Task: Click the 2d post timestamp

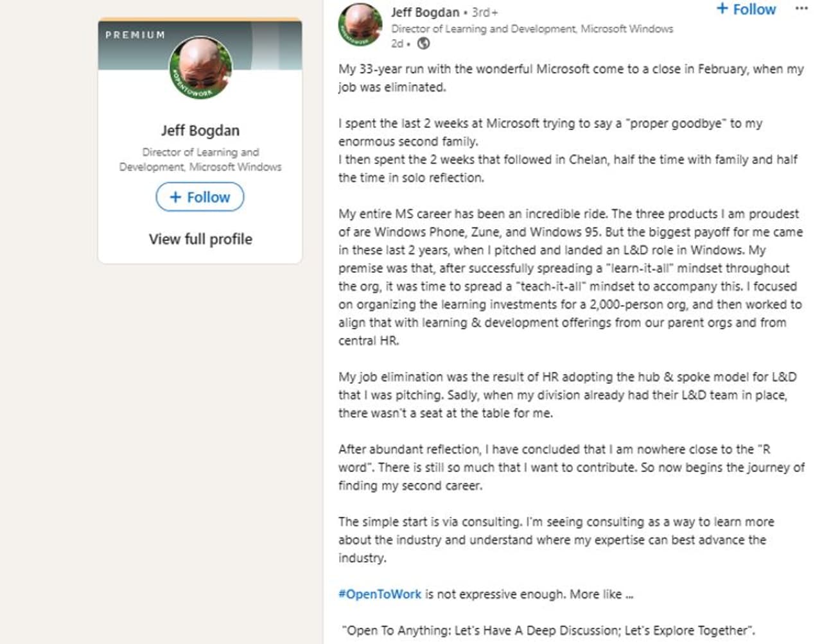Action: 397,44
